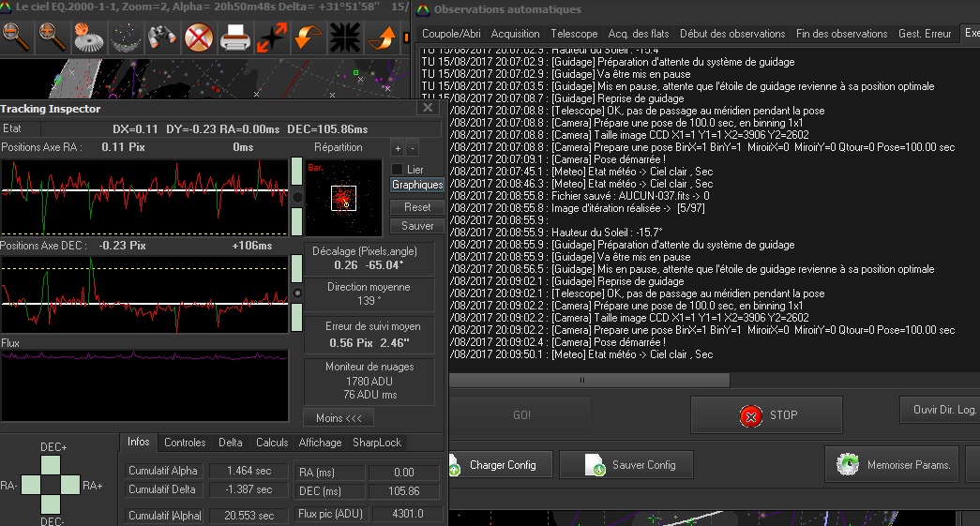Click the printer icon in toolbar
The image size is (980, 526).
[235, 38]
